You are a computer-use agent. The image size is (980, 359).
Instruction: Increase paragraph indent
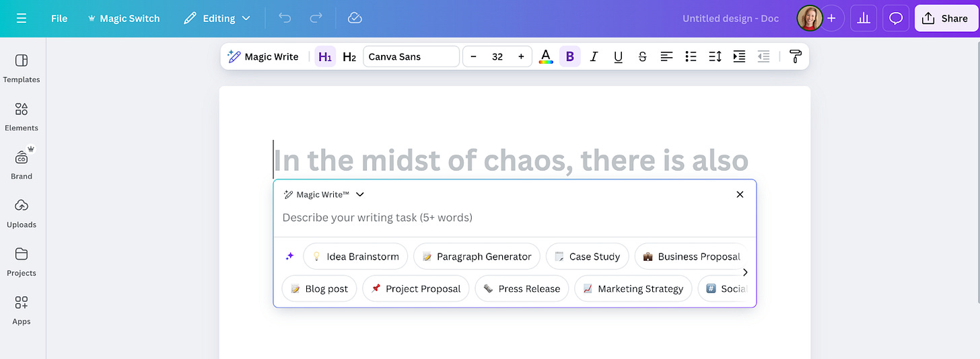(739, 56)
